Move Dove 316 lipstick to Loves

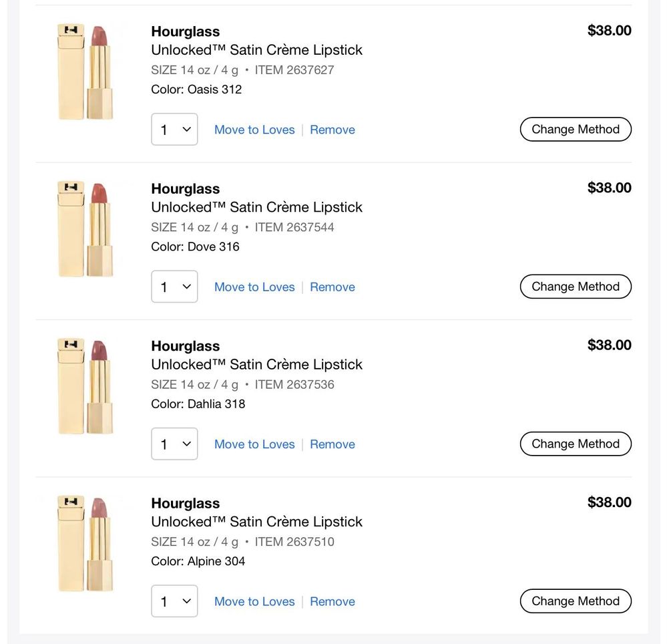pos(254,287)
